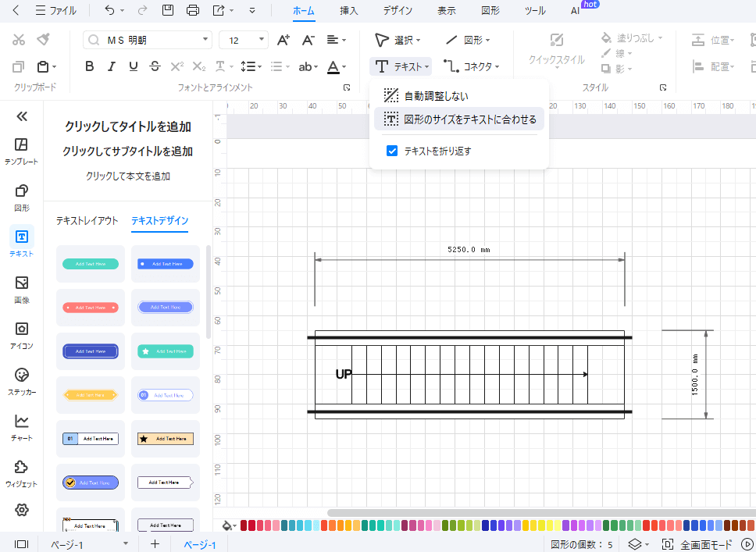
Task: Pick the first red color swatch
Action: 244,525
